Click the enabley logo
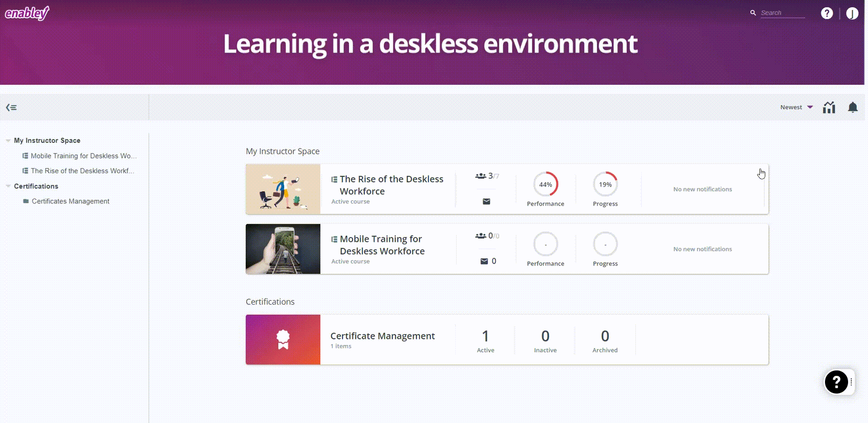 pyautogui.click(x=27, y=13)
